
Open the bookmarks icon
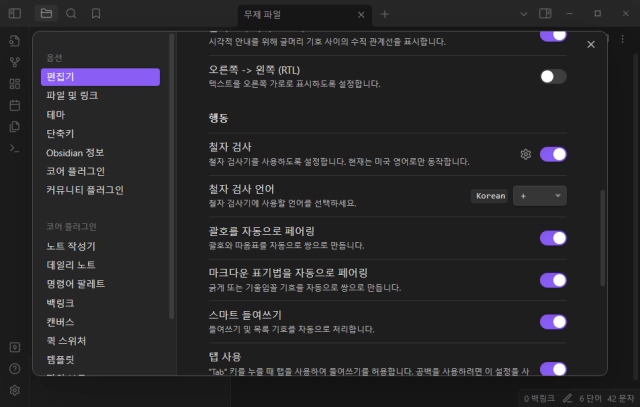(96, 13)
